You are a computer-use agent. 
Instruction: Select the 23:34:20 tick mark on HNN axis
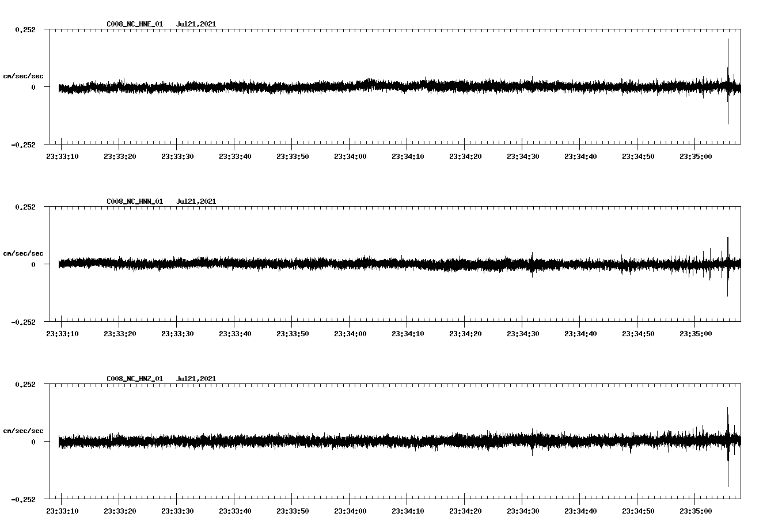click(465, 323)
